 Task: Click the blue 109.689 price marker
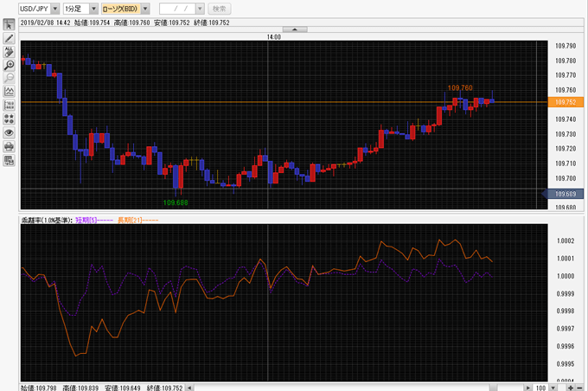click(563, 194)
